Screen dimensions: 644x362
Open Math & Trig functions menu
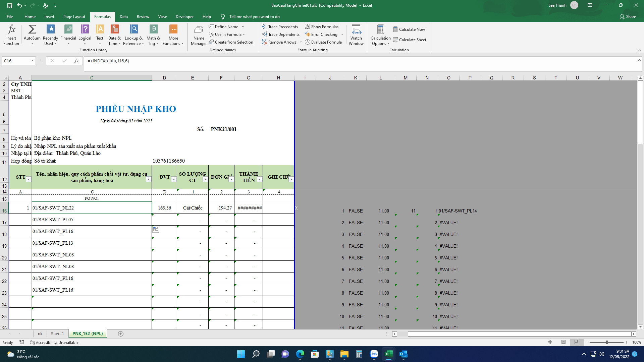154,35
